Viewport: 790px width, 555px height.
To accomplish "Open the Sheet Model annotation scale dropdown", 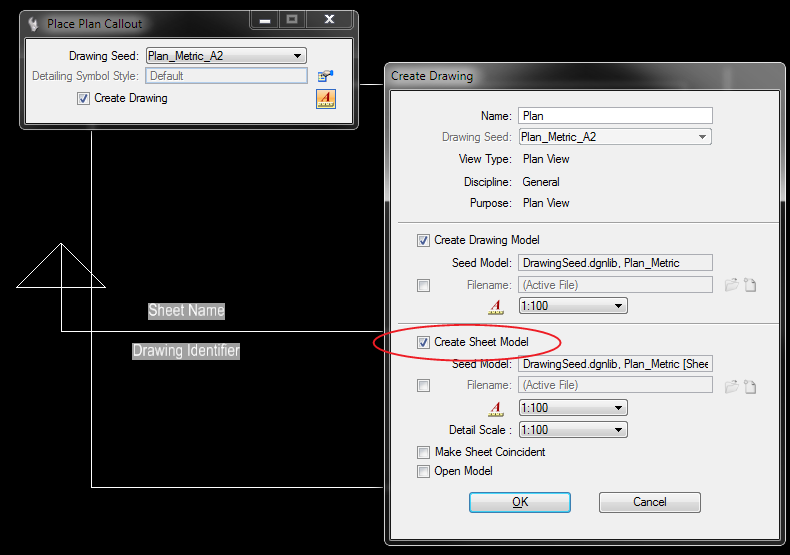I will (x=573, y=407).
